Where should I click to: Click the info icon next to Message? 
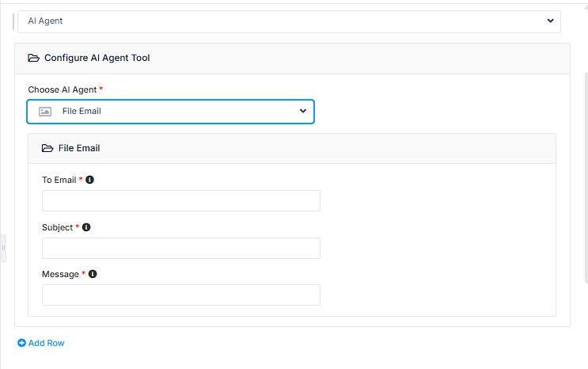(93, 274)
